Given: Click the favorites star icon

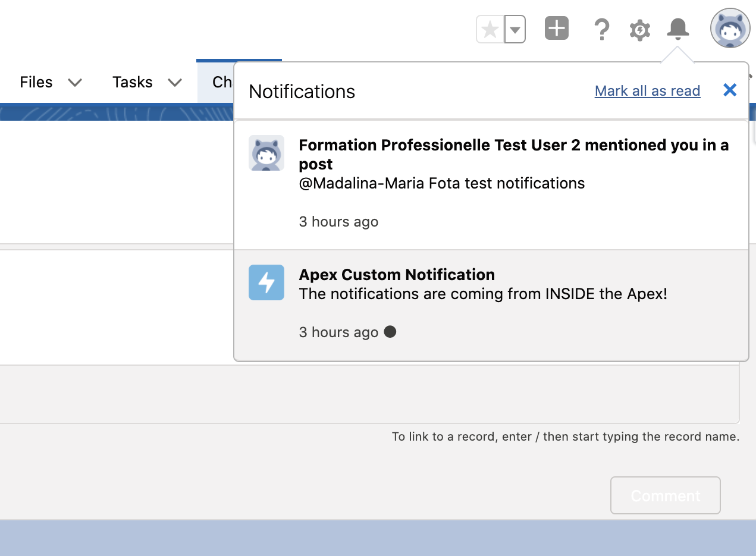Looking at the screenshot, I should (490, 29).
